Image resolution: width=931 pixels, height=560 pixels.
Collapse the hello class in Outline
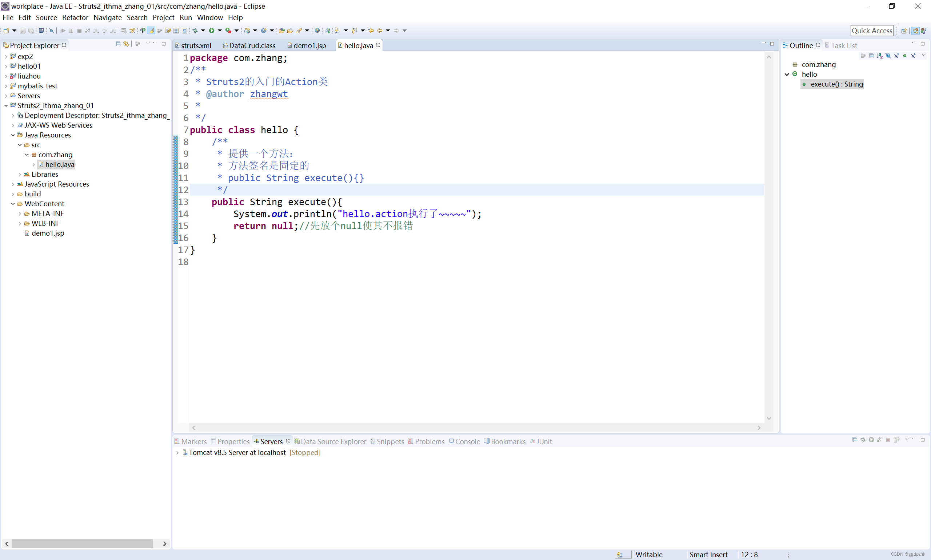[787, 74]
